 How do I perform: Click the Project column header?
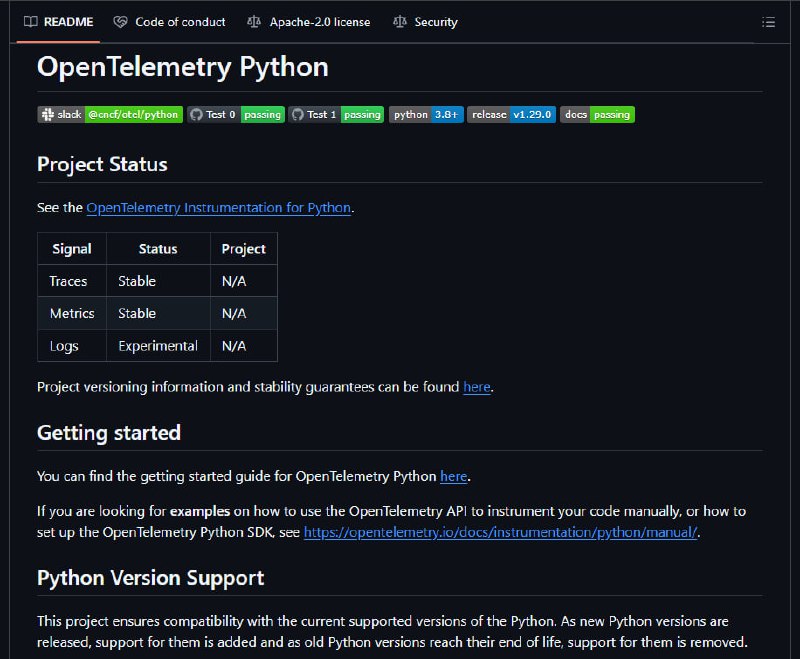pyautogui.click(x=244, y=249)
